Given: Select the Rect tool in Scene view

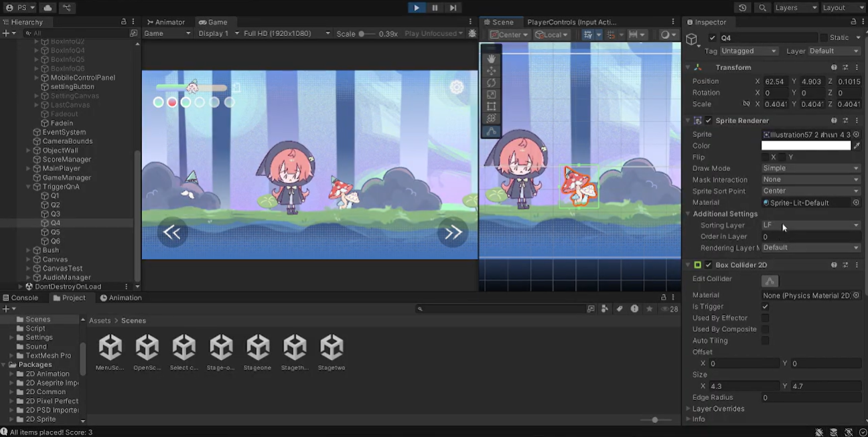Looking at the screenshot, I should [492, 106].
